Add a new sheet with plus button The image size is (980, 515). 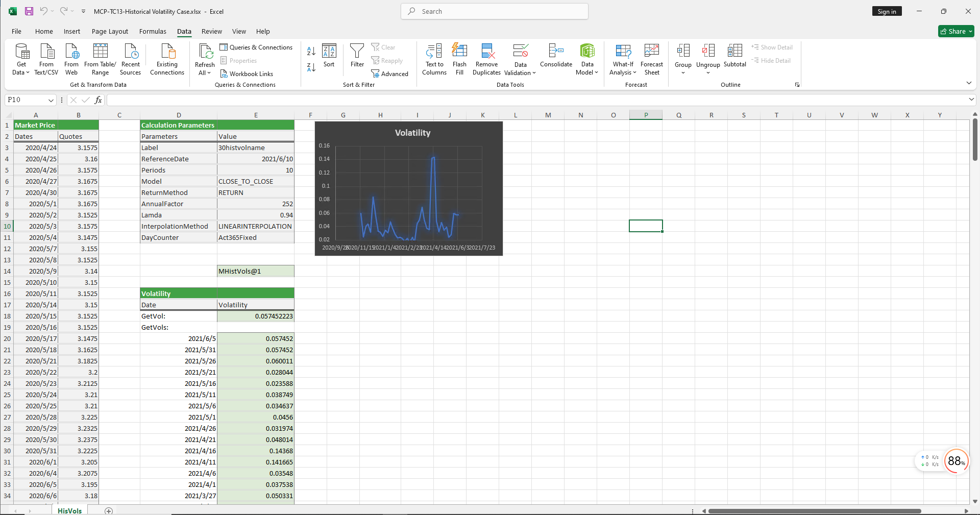click(x=109, y=511)
